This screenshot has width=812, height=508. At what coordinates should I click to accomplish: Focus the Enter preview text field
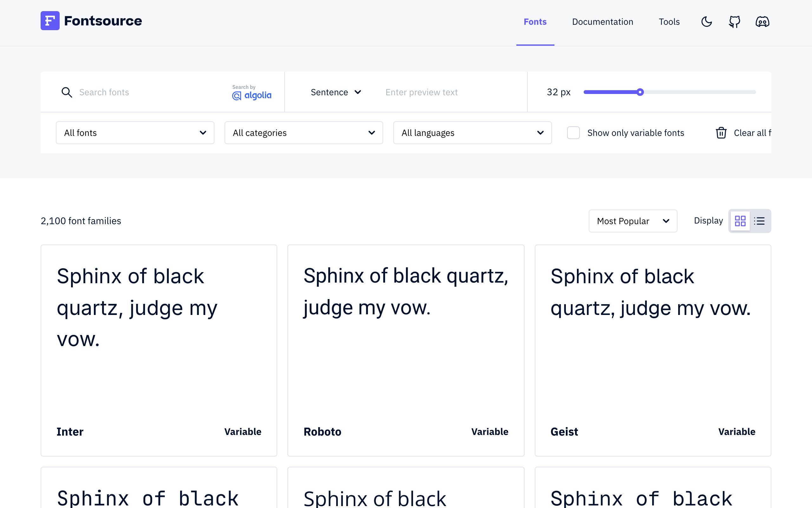point(450,92)
